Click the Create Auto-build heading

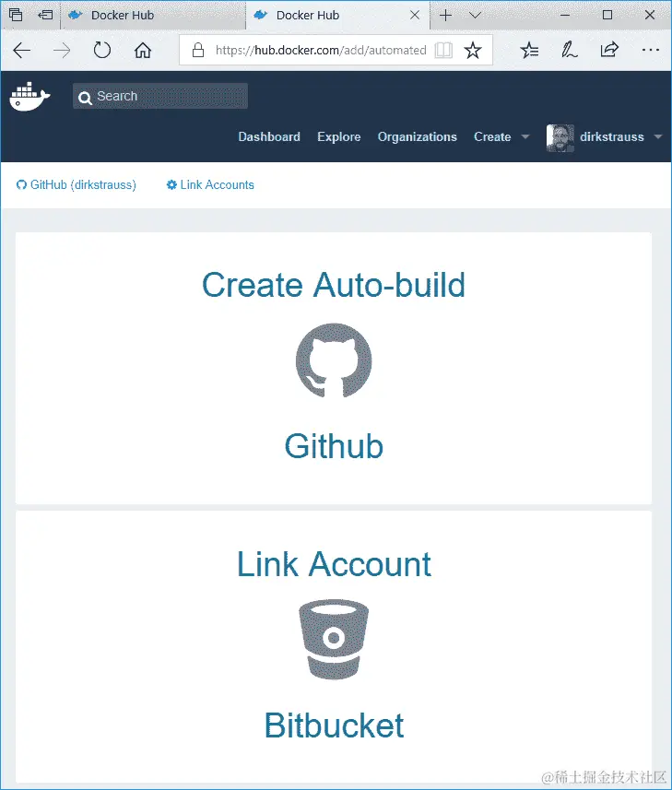(x=334, y=285)
